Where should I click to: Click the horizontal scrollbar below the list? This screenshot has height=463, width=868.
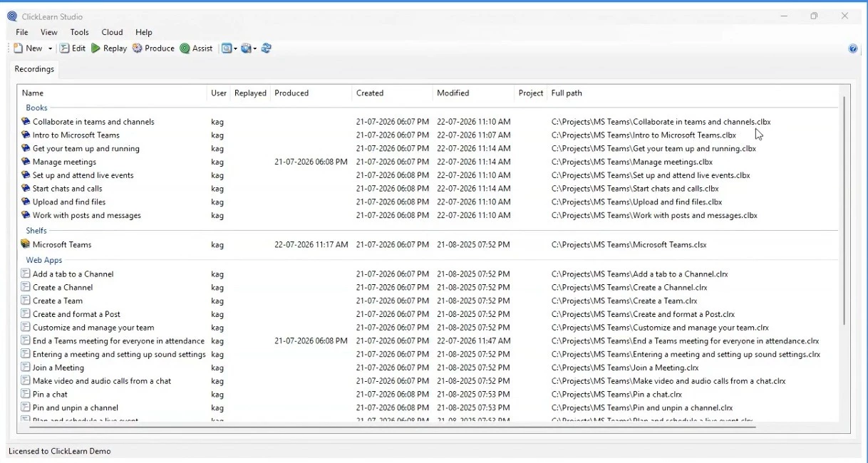point(392,427)
